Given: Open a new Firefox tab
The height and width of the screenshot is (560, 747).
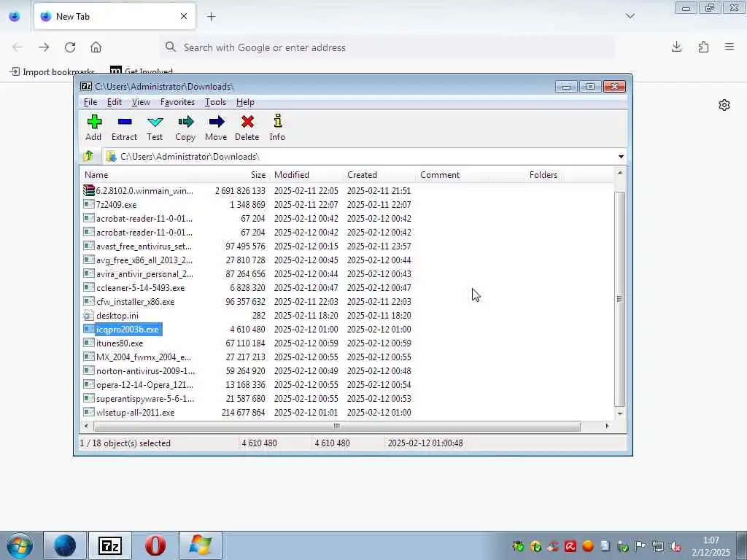Looking at the screenshot, I should click(x=211, y=17).
